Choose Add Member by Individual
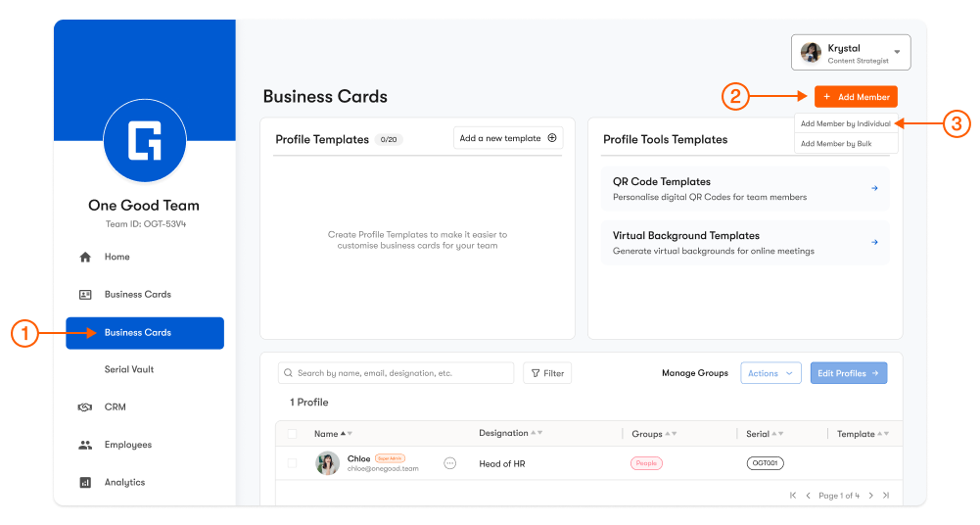Viewport: 980px width, 525px height. click(845, 124)
